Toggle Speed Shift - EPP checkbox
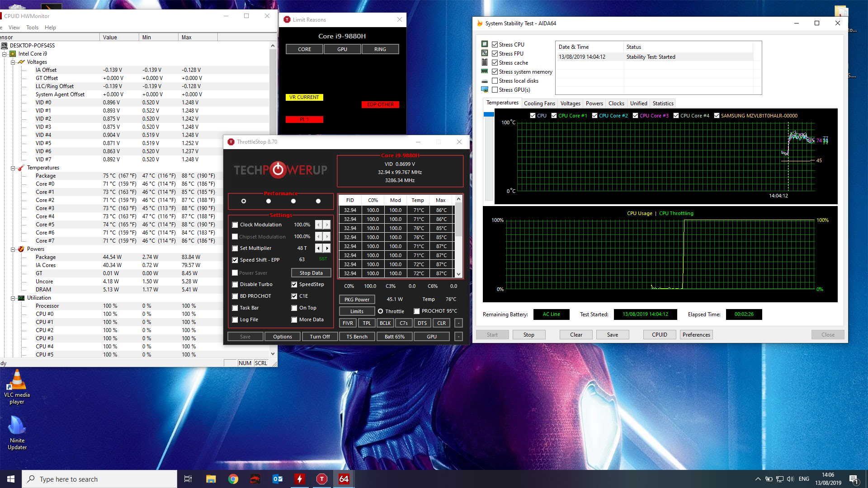Viewport: 868px width, 488px height. click(x=235, y=260)
